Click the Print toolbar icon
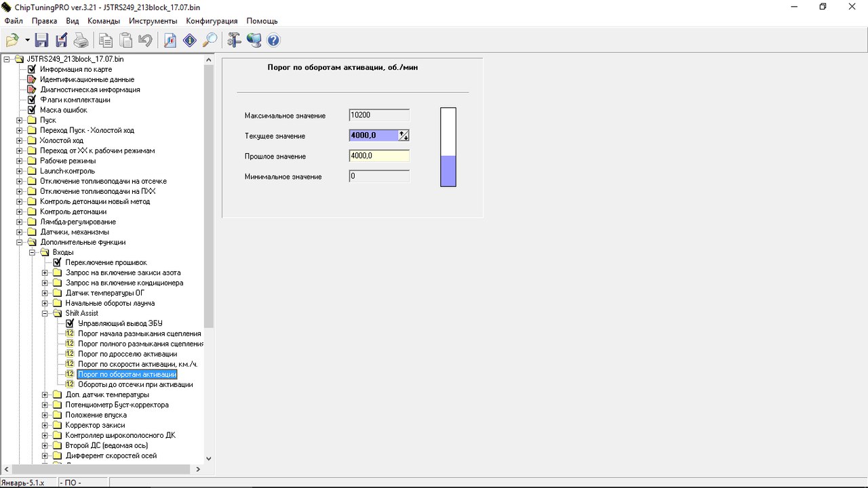Image resolution: width=868 pixels, height=488 pixels. (x=81, y=41)
